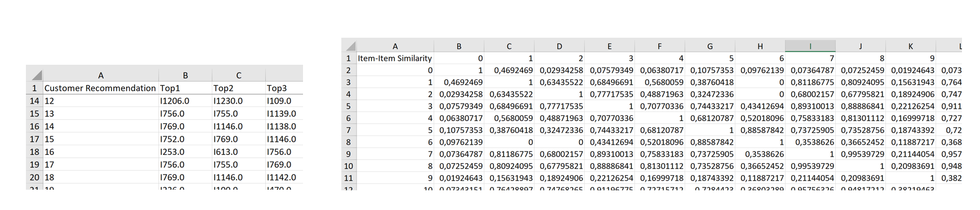The image size is (980, 210).
Task: Click the Item-Item Similarity cell
Action: click(395, 58)
